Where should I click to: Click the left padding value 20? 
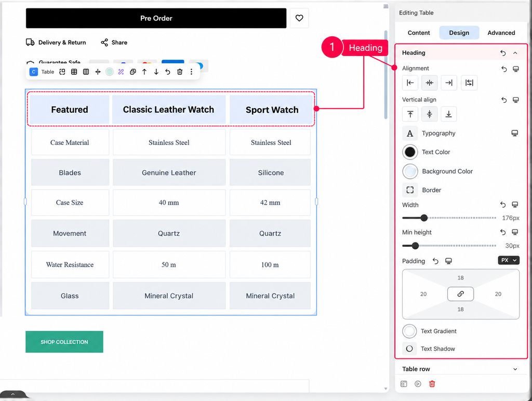click(423, 294)
